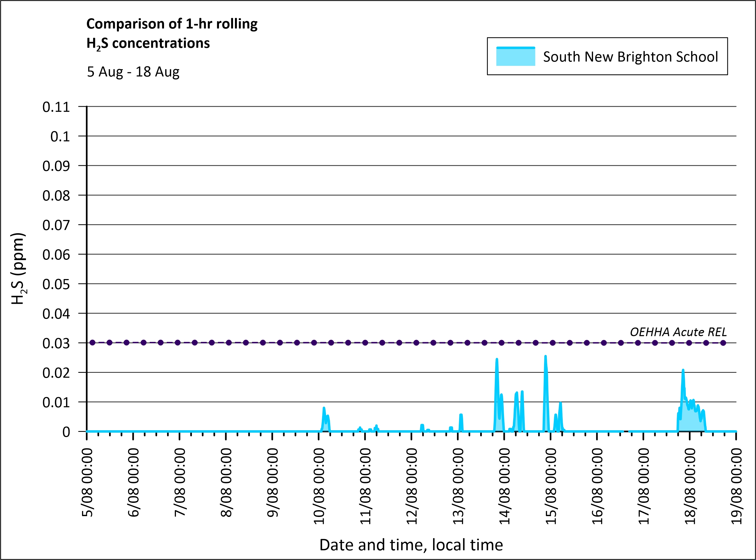The height and width of the screenshot is (560, 756).
Task: Click the South New Brighton School legend label
Action: 630,57
